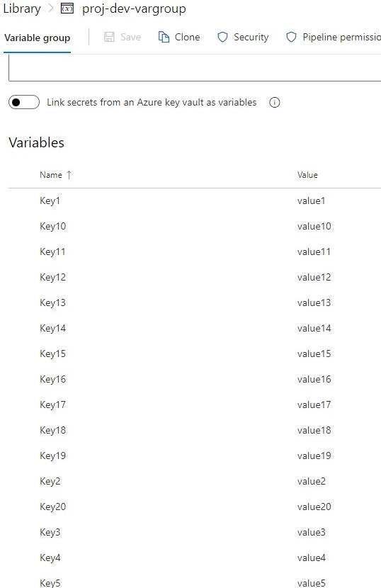Click the sort arrow beside Name column
This screenshot has width=381, height=588.
pos(69,175)
